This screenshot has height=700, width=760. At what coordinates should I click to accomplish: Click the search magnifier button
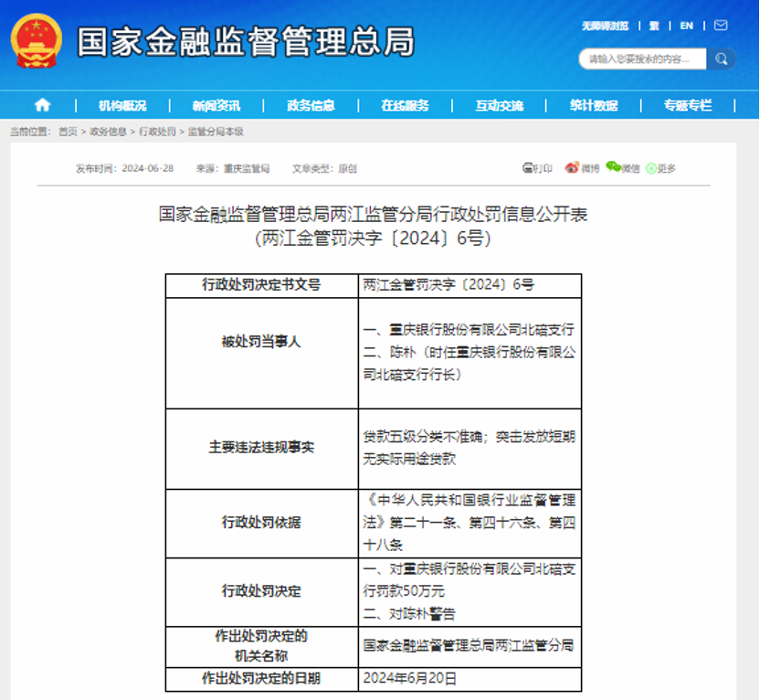click(x=722, y=58)
